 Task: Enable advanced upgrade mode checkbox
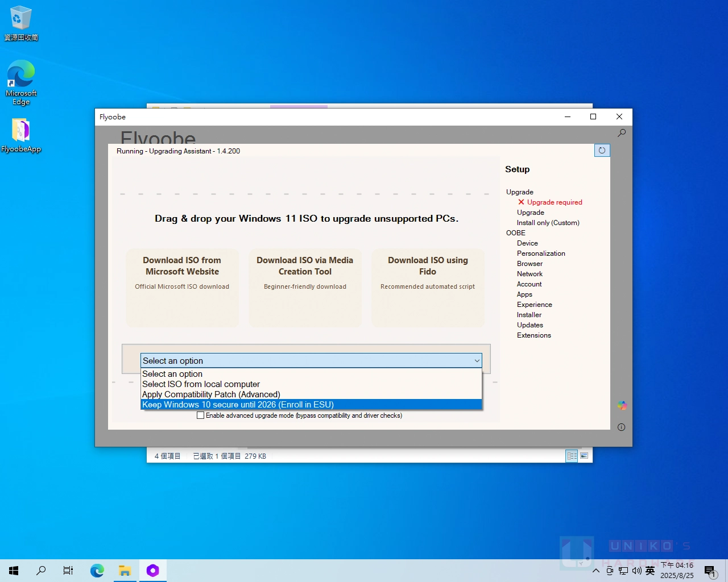pyautogui.click(x=200, y=415)
